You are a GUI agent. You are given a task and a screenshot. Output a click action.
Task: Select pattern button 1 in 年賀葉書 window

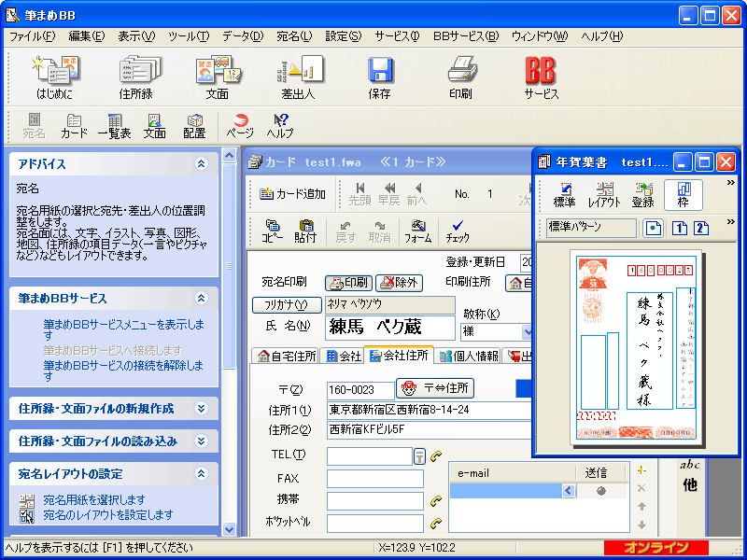pyautogui.click(x=680, y=228)
